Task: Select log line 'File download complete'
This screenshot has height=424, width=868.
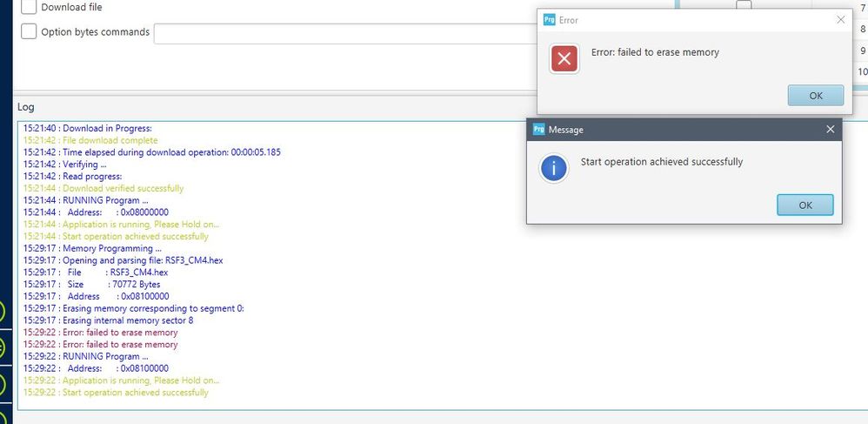Action: pyautogui.click(x=90, y=140)
